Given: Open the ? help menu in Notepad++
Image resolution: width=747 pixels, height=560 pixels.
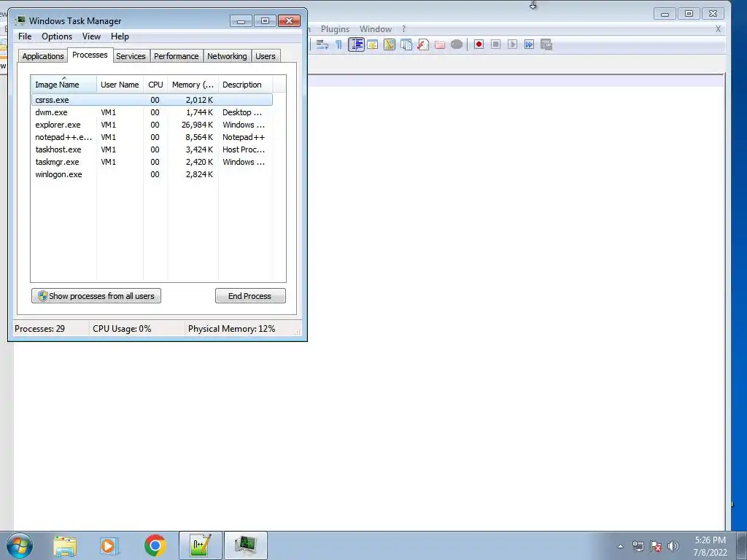Looking at the screenshot, I should click(404, 29).
